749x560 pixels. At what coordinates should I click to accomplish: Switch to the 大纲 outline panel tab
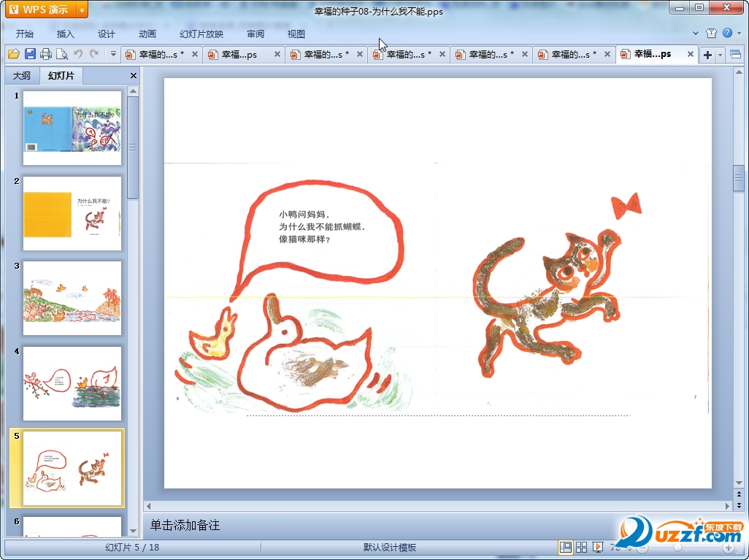pyautogui.click(x=21, y=75)
